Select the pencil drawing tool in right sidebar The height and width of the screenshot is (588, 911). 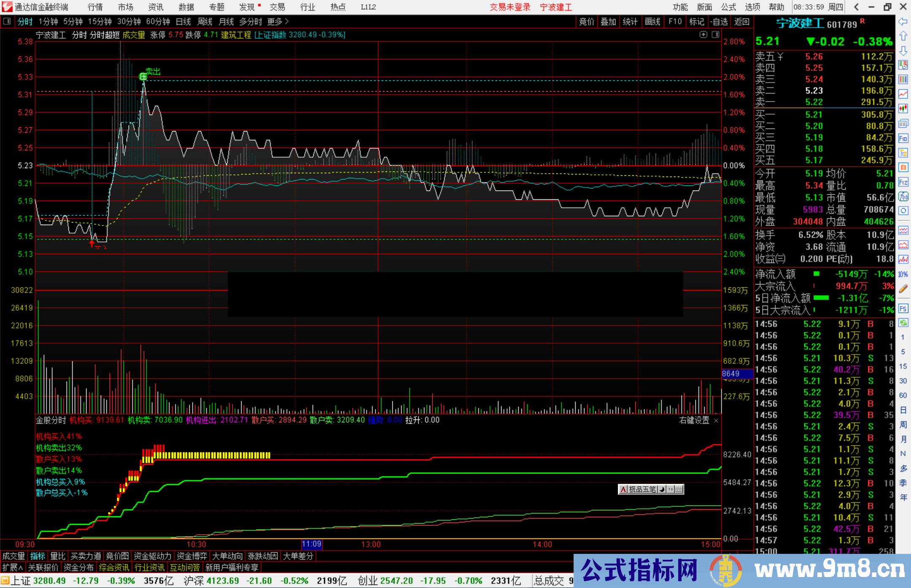(903, 288)
